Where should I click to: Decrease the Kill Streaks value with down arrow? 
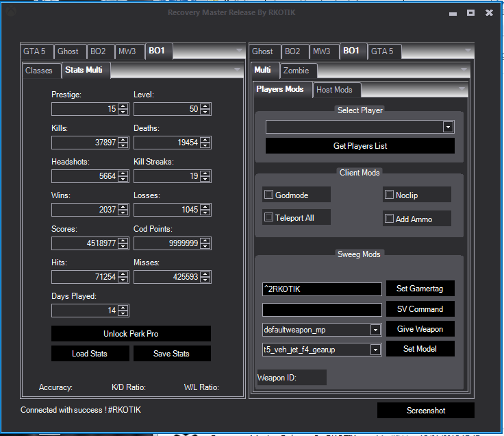click(x=205, y=179)
